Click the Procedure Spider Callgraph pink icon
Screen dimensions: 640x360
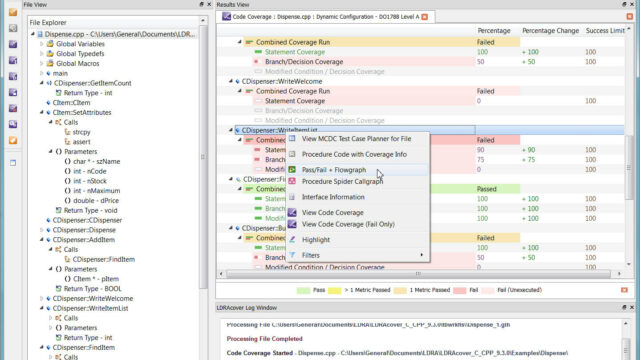coord(292,181)
